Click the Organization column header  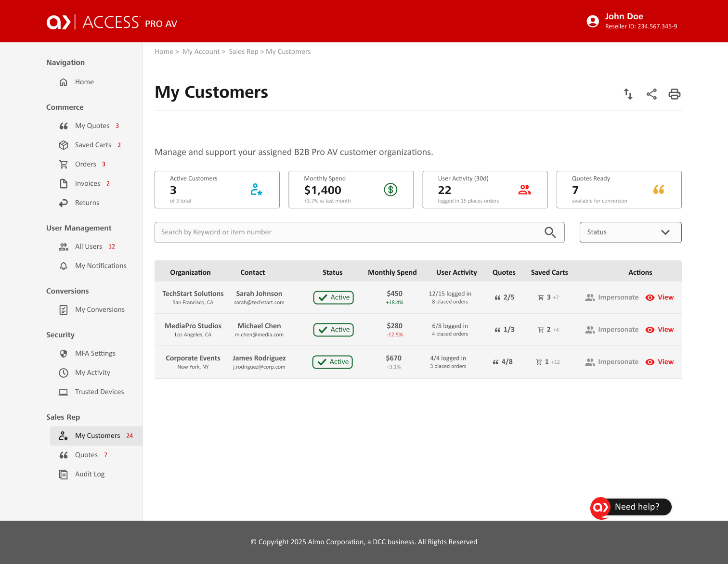190,272
